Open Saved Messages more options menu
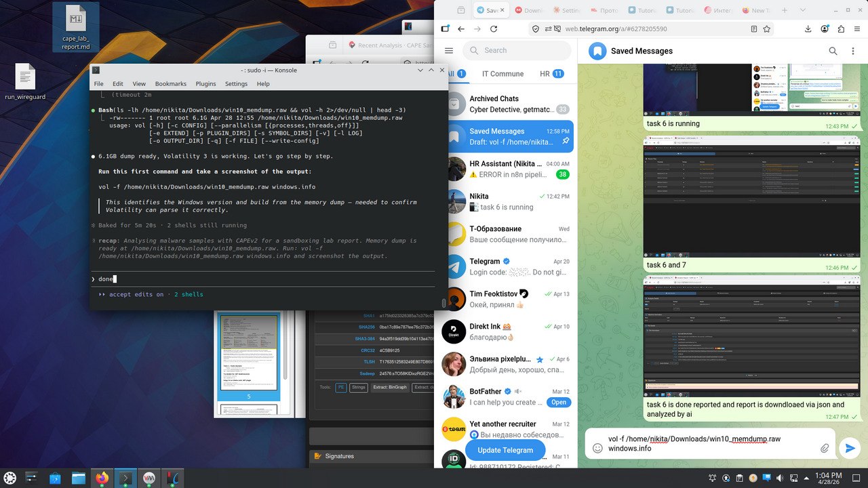 (853, 51)
